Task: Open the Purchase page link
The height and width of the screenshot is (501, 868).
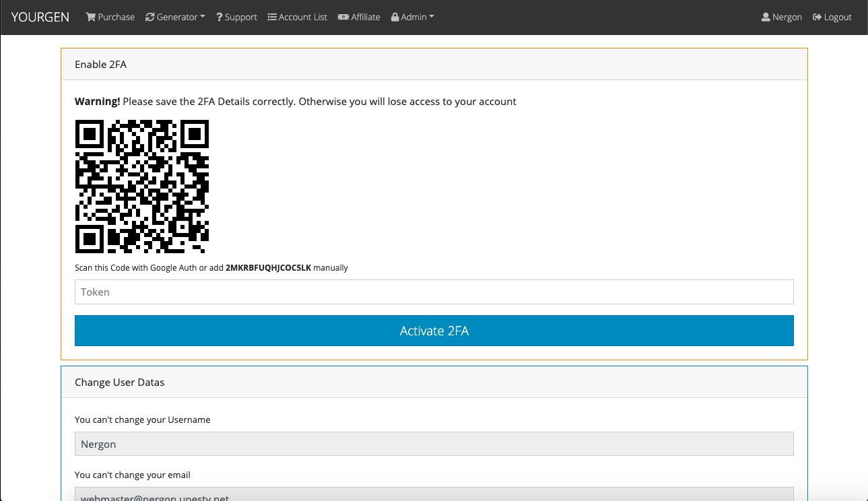Action: tap(110, 17)
